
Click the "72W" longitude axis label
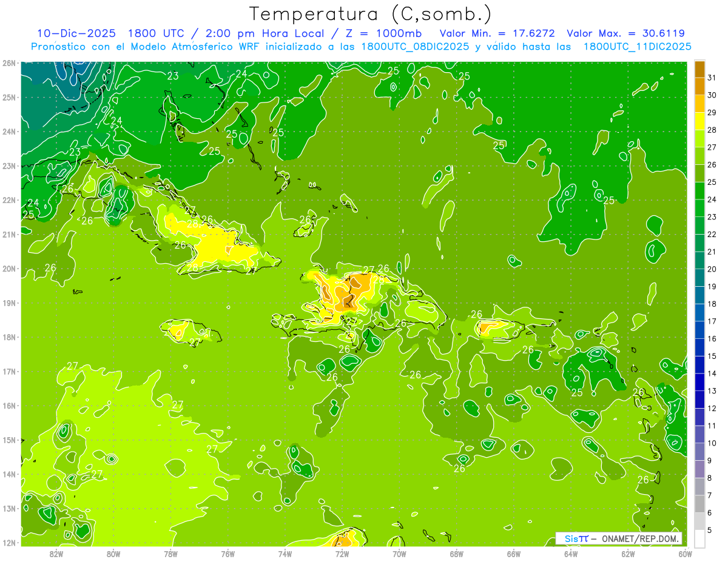[342, 554]
